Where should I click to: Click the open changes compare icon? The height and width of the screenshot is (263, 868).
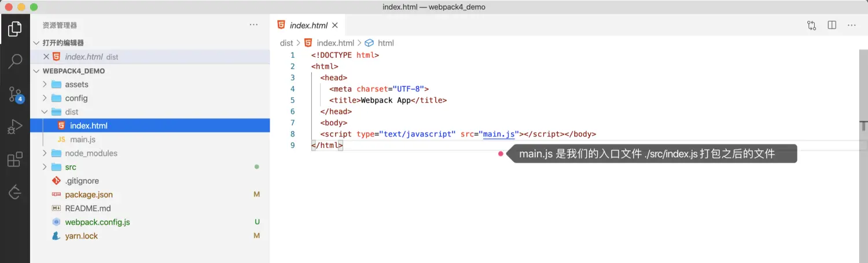click(x=812, y=25)
